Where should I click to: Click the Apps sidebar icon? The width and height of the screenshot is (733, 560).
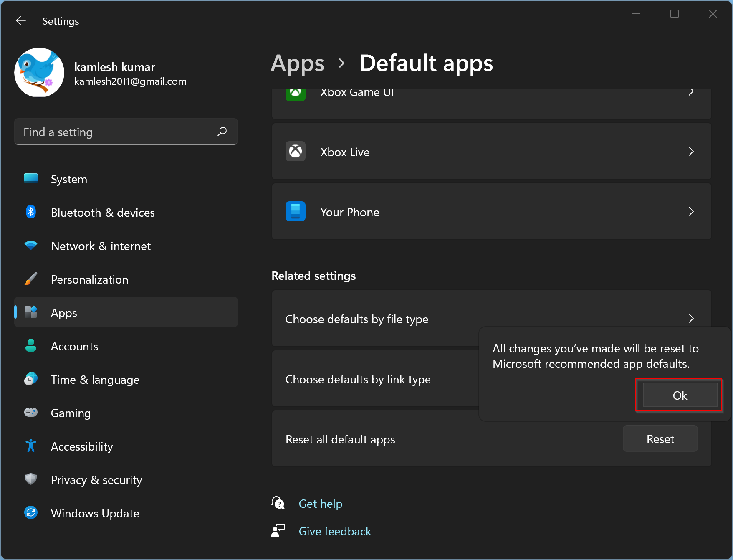(x=31, y=312)
